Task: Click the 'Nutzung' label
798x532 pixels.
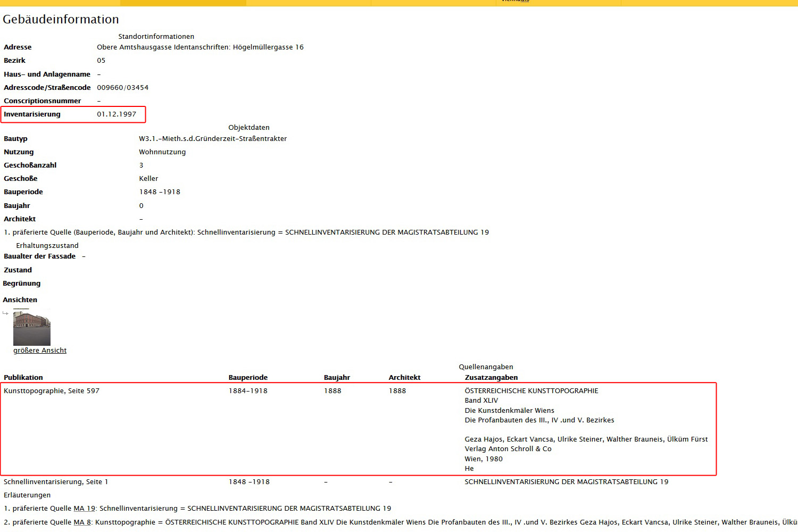Action: [x=19, y=152]
